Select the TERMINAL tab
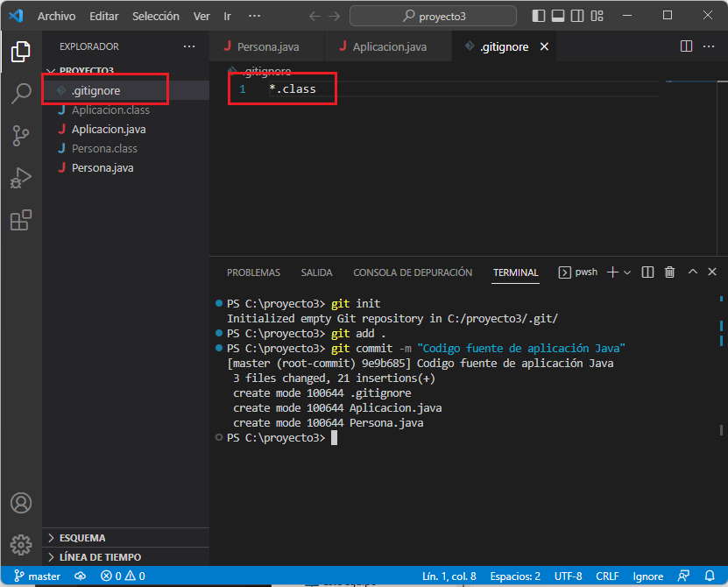The width and height of the screenshot is (728, 587). (x=515, y=272)
